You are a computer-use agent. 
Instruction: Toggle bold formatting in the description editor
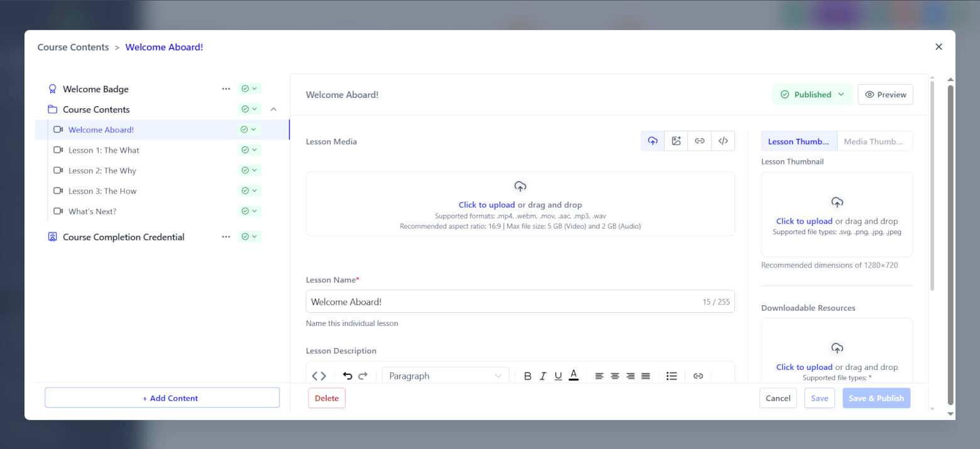(x=528, y=376)
